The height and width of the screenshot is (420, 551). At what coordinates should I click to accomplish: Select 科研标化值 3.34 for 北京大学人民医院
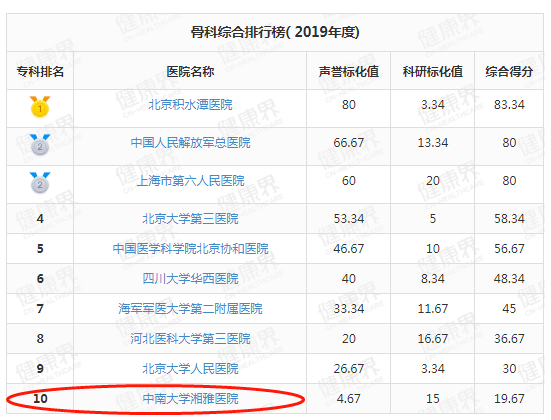433,368
